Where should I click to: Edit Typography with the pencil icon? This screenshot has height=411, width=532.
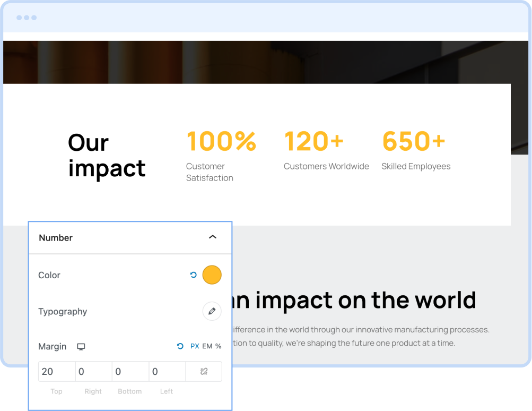pos(212,311)
